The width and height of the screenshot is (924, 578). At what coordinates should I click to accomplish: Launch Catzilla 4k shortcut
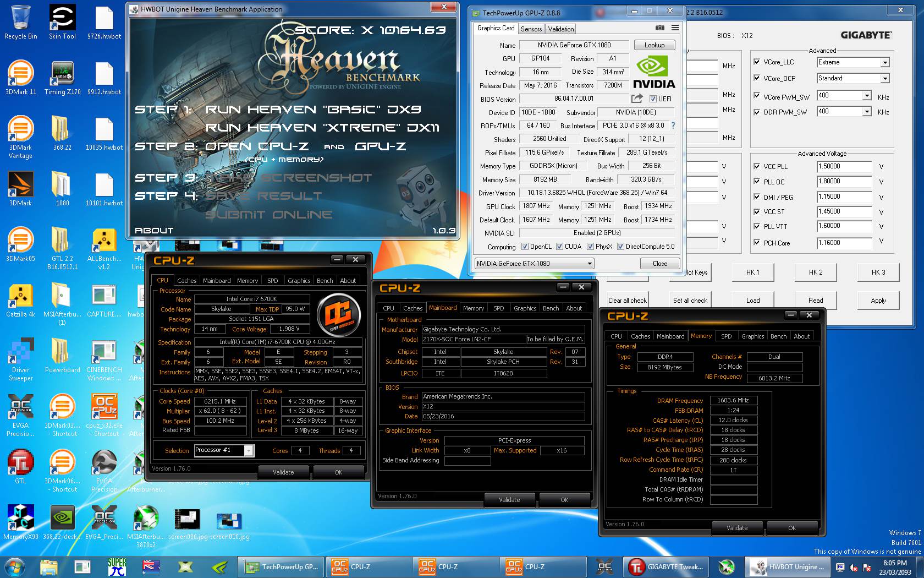point(20,300)
